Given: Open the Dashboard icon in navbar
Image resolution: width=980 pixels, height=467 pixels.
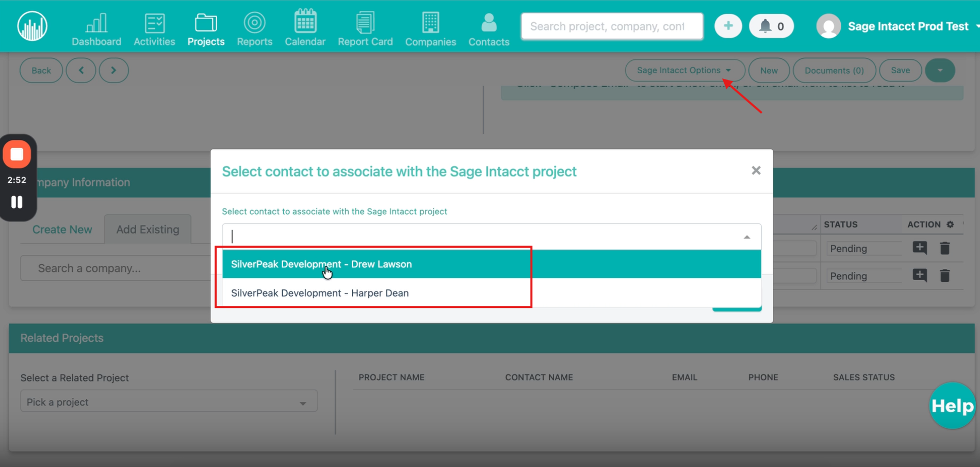Looking at the screenshot, I should click(x=96, y=23).
